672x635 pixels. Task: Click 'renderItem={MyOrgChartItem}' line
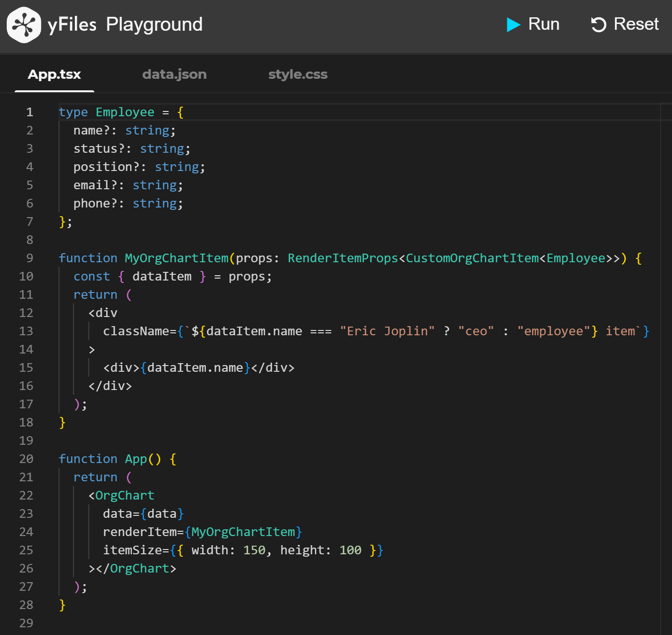click(203, 532)
